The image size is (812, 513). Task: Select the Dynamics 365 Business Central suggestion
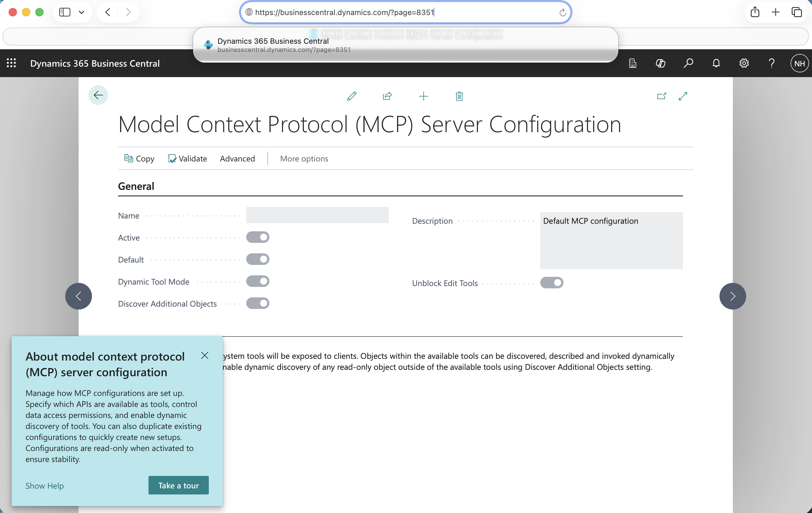coord(406,45)
